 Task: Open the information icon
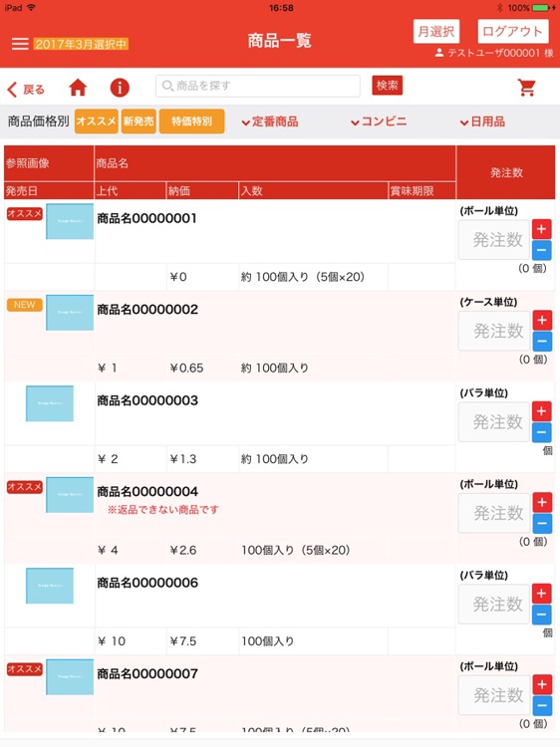click(120, 88)
